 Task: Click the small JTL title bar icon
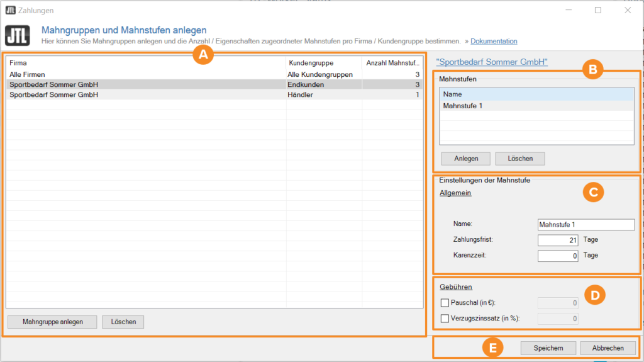tap(9, 10)
